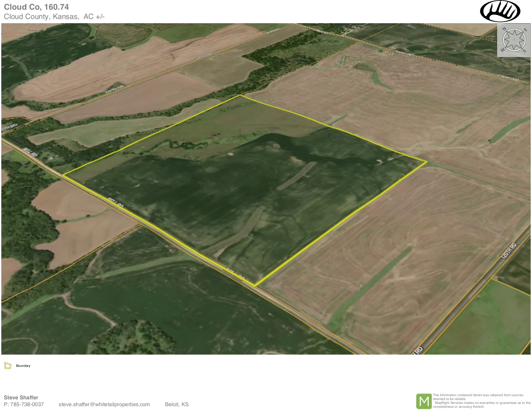This screenshot has height=411, width=532.
Task: Click the N letter on compass
Action: point(504,29)
